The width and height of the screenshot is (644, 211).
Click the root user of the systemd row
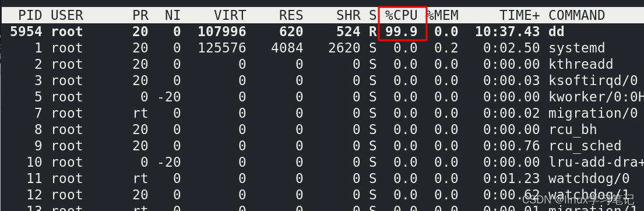click(67, 48)
